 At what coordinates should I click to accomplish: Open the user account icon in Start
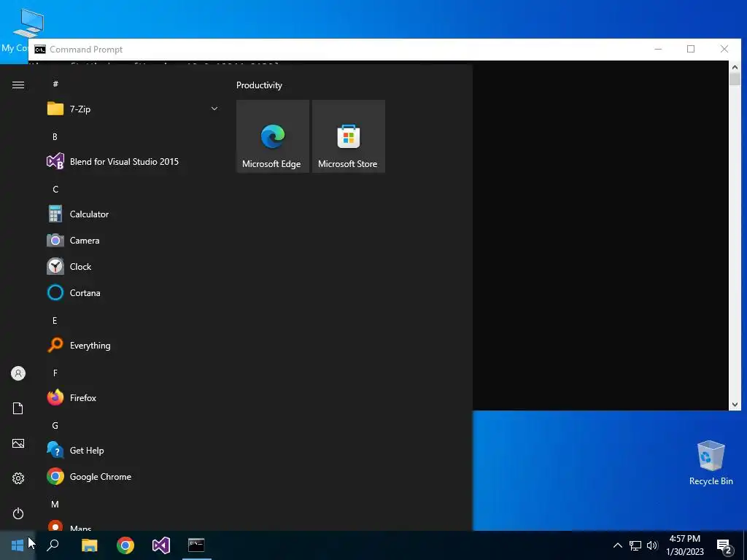click(x=18, y=373)
